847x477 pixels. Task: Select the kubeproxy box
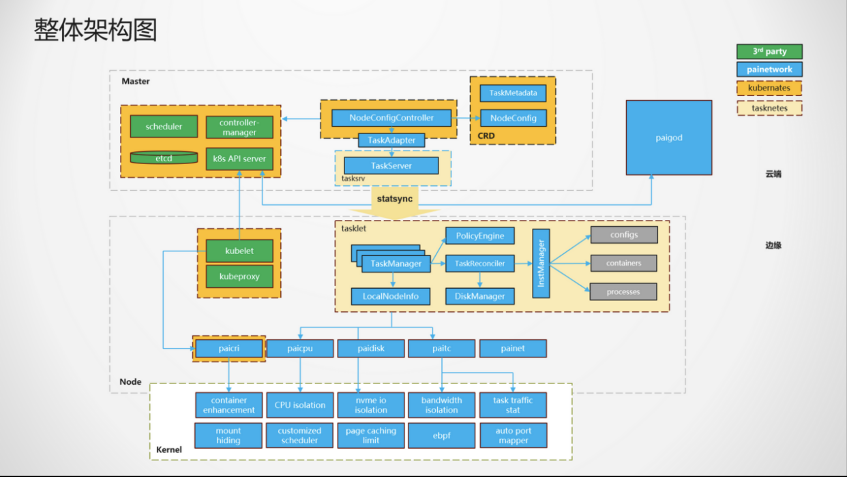click(x=239, y=276)
